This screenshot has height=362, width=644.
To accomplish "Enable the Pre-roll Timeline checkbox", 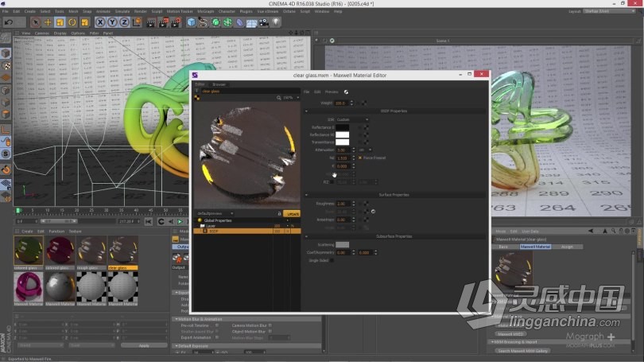I will (217, 325).
